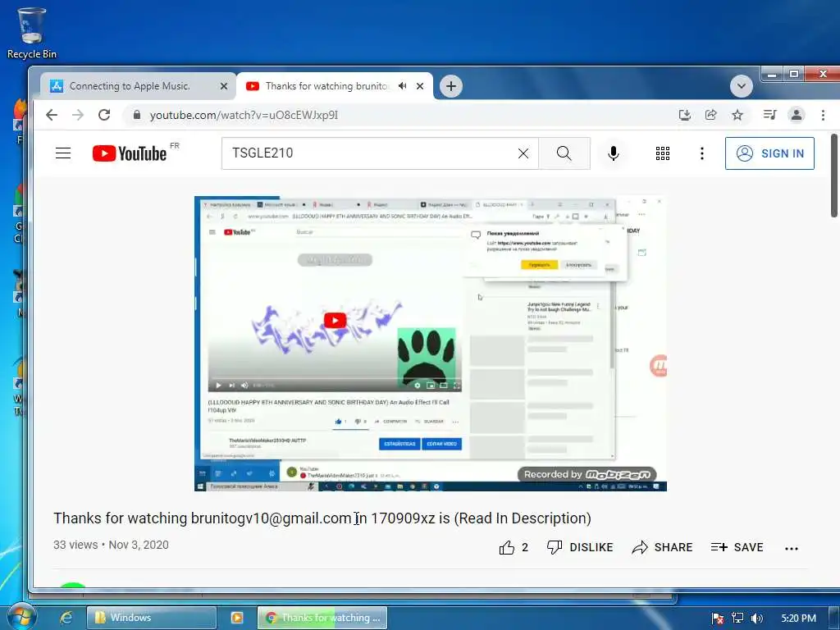This screenshot has height=630, width=840.
Task: Open the YouTube apps grid
Action: [x=663, y=153]
